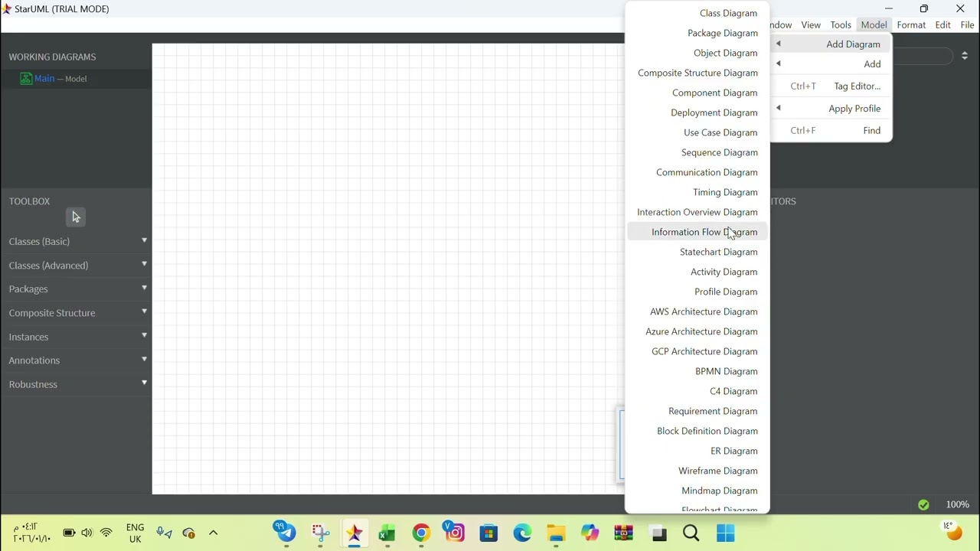Select Deployment Diagram from submenu
This screenshot has width=980, height=551.
click(697, 112)
